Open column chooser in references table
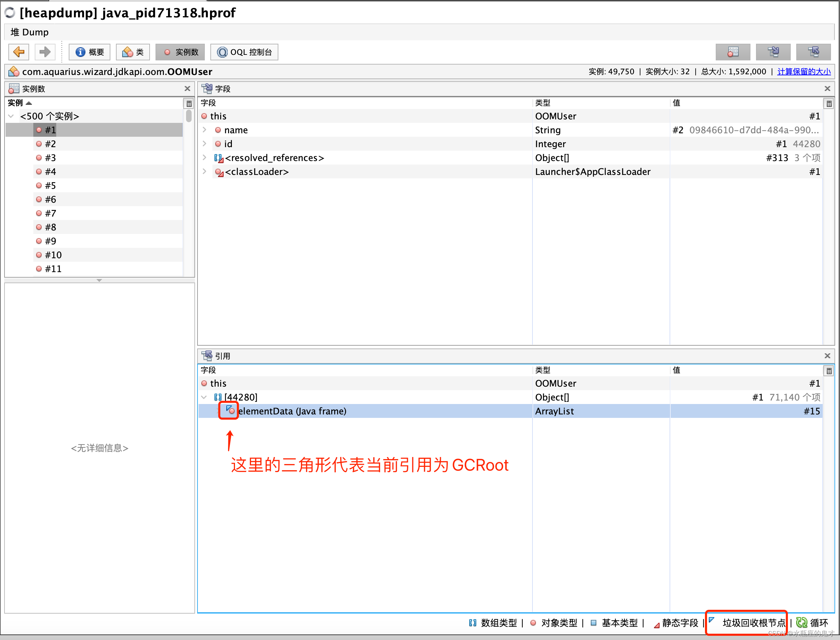Image resolution: width=840 pixels, height=640 pixels. coord(829,371)
